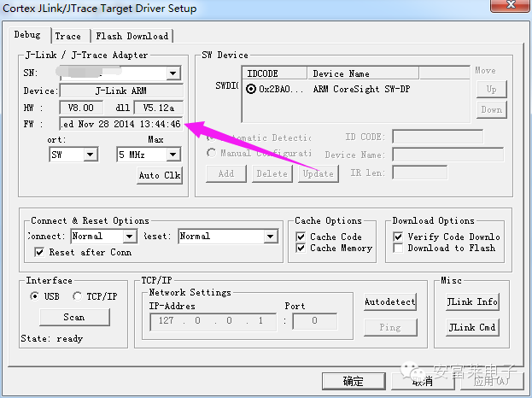Click the IDCODE column header
Image resolution: width=532 pixels, height=398 pixels.
click(x=274, y=73)
